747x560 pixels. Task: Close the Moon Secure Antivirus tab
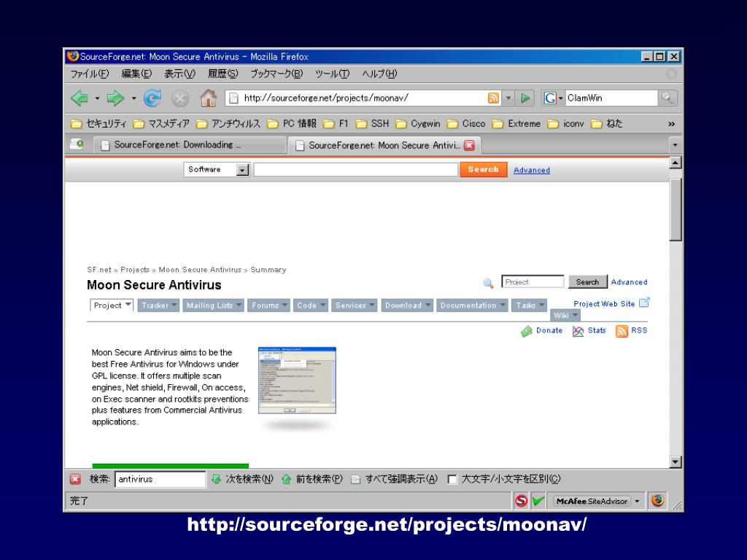click(469, 145)
